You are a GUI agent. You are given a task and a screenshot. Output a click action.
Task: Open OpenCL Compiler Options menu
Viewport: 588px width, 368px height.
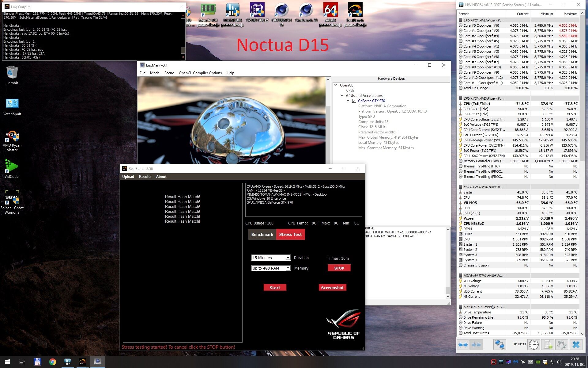pyautogui.click(x=200, y=73)
